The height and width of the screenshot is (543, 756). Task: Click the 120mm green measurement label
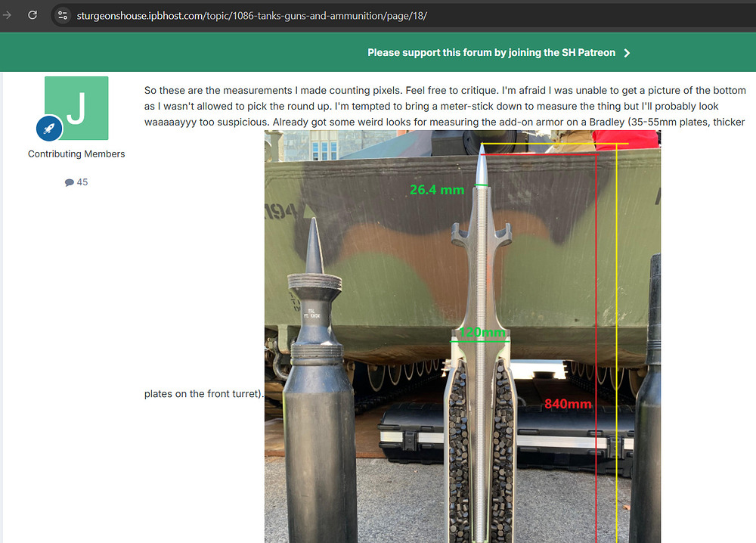click(x=482, y=332)
